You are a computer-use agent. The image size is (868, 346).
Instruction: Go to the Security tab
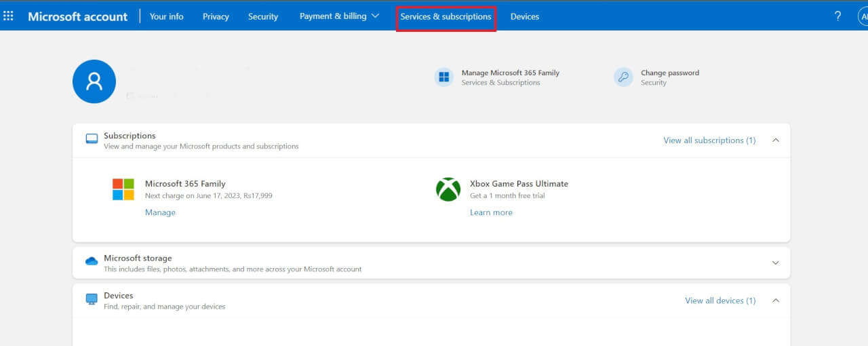pyautogui.click(x=263, y=17)
